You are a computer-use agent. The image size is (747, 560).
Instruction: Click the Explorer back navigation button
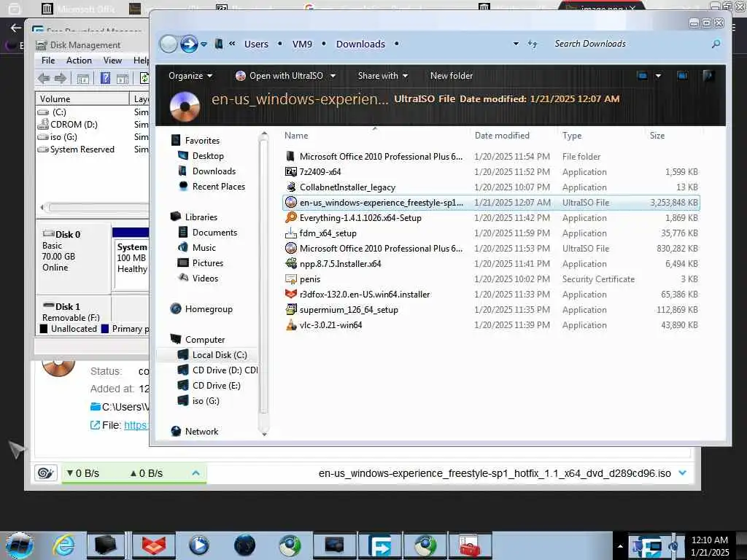pyautogui.click(x=169, y=44)
